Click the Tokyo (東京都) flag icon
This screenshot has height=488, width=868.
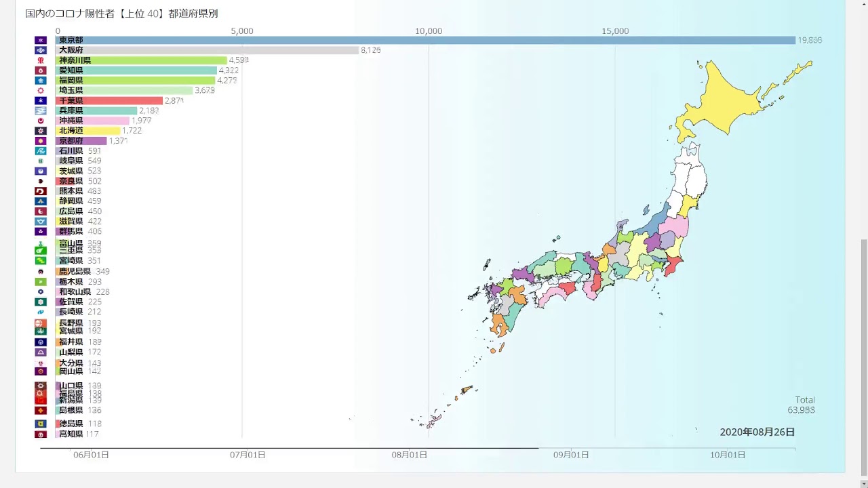(41, 40)
